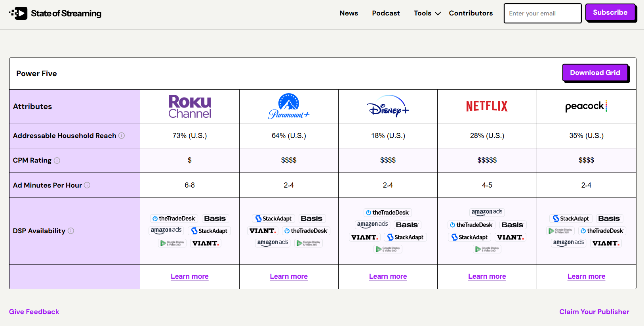Click StackAdapt badge in Paramount+ column
The height and width of the screenshot is (326, 644).
(x=273, y=219)
